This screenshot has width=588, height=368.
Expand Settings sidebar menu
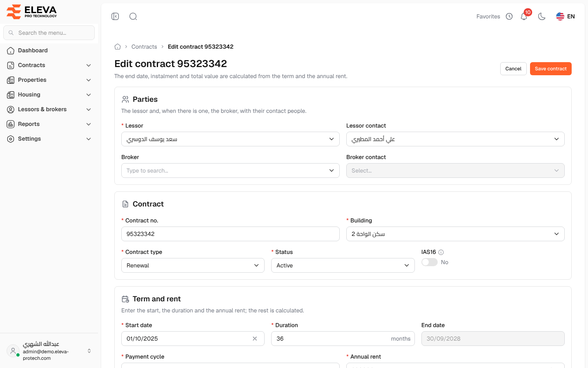click(49, 139)
